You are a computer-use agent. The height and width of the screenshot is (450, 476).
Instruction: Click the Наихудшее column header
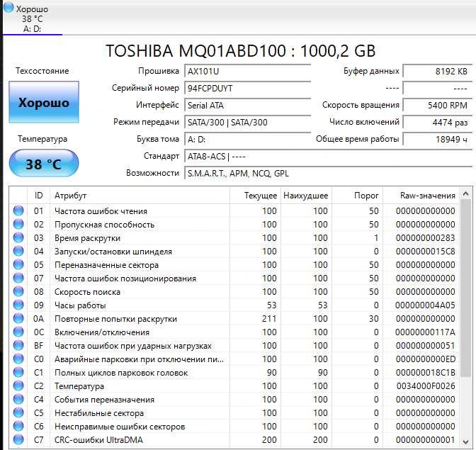pyautogui.click(x=306, y=196)
